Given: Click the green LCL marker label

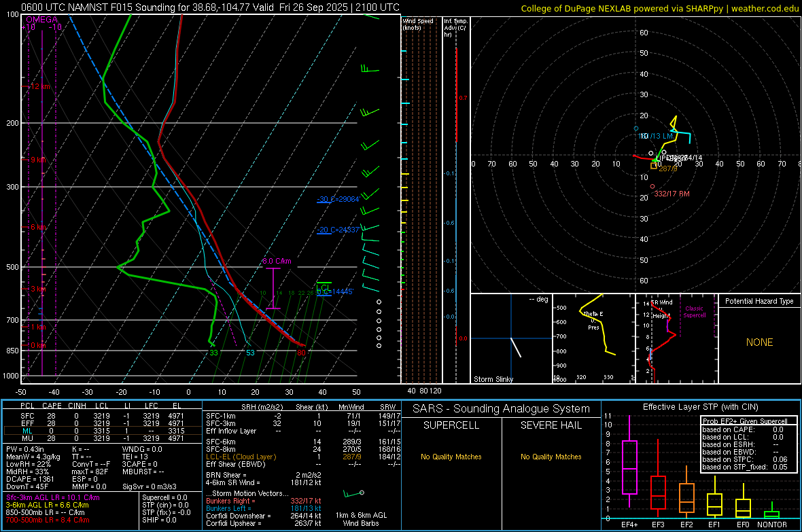Looking at the screenshot, I should (x=324, y=287).
